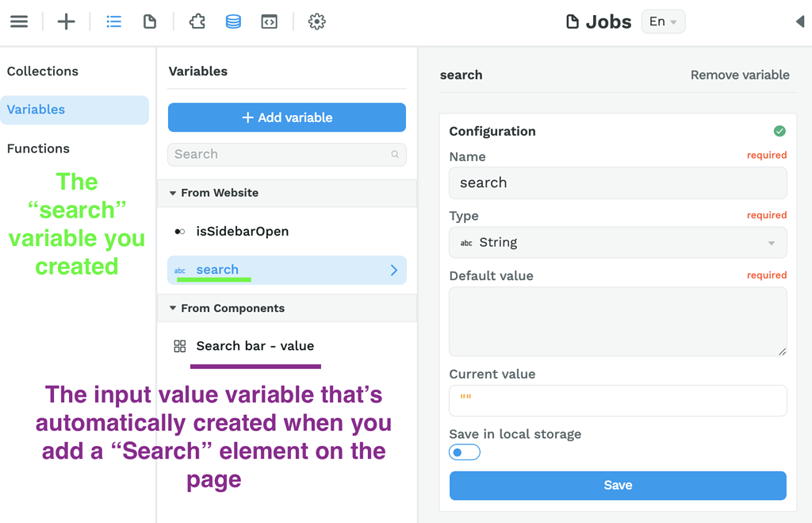Screen dimensions: 812x523
Task: Open the hamburger menu in the toolbar
Action: [19, 21]
